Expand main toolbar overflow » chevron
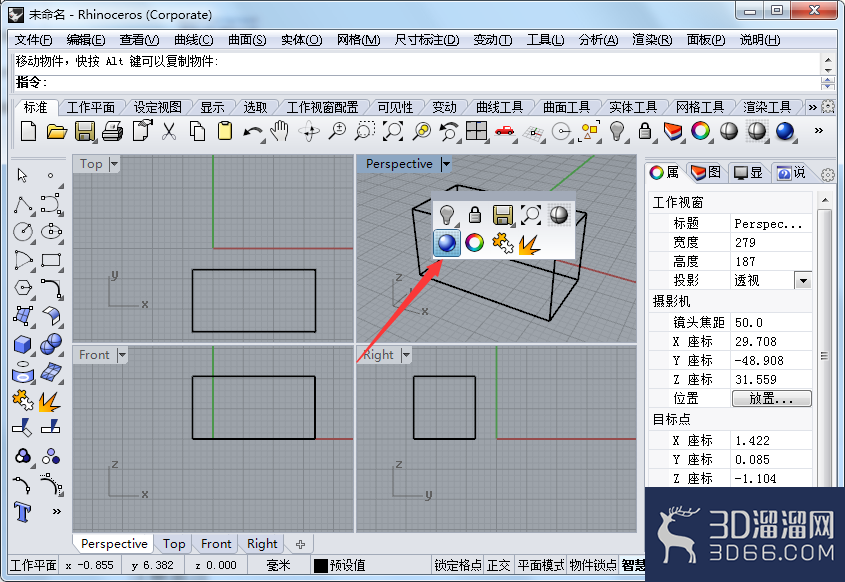This screenshot has width=845, height=582. coord(819,130)
